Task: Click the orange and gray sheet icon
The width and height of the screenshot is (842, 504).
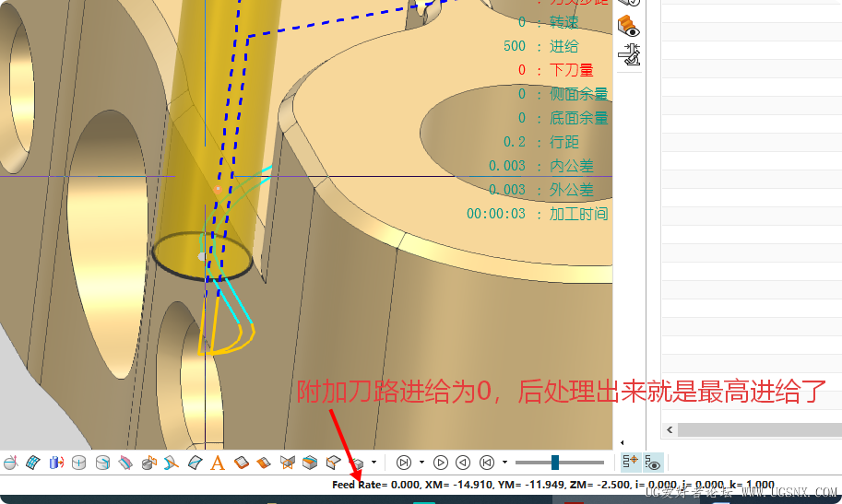Action: 264,463
